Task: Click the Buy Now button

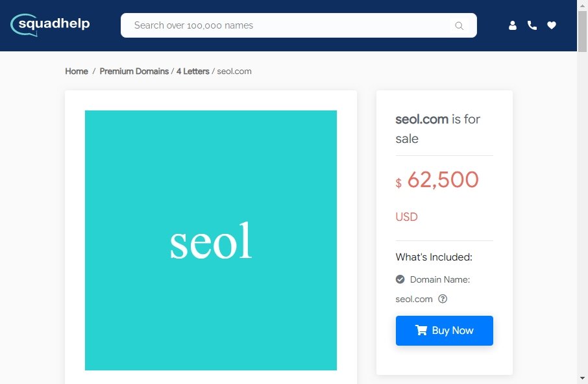Action: point(445,331)
